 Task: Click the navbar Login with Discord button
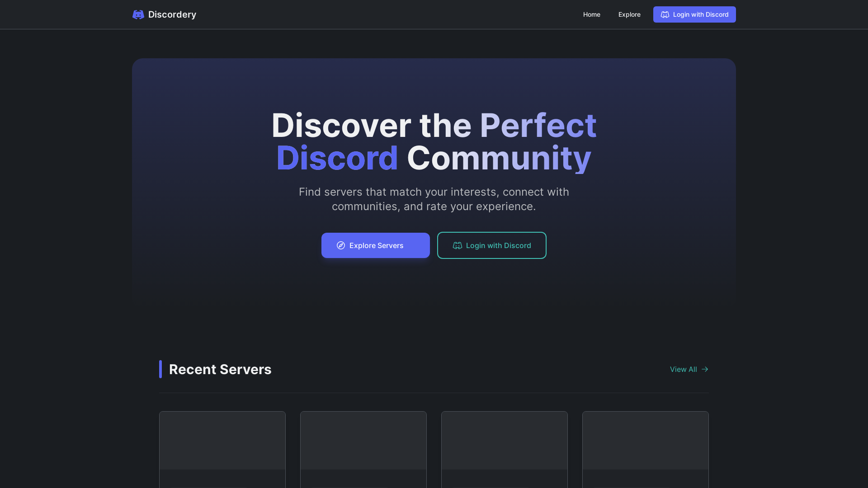click(x=694, y=14)
